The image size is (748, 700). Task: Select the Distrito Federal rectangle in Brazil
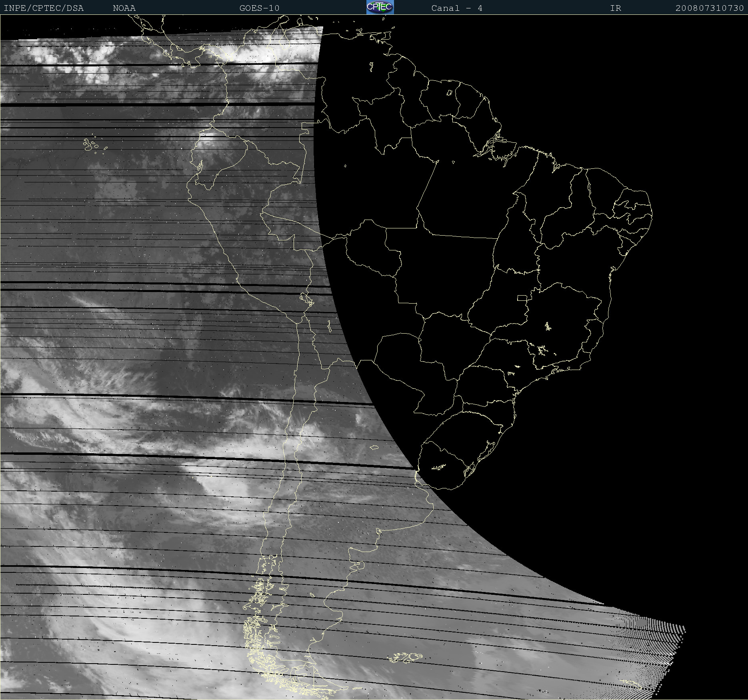522,298
